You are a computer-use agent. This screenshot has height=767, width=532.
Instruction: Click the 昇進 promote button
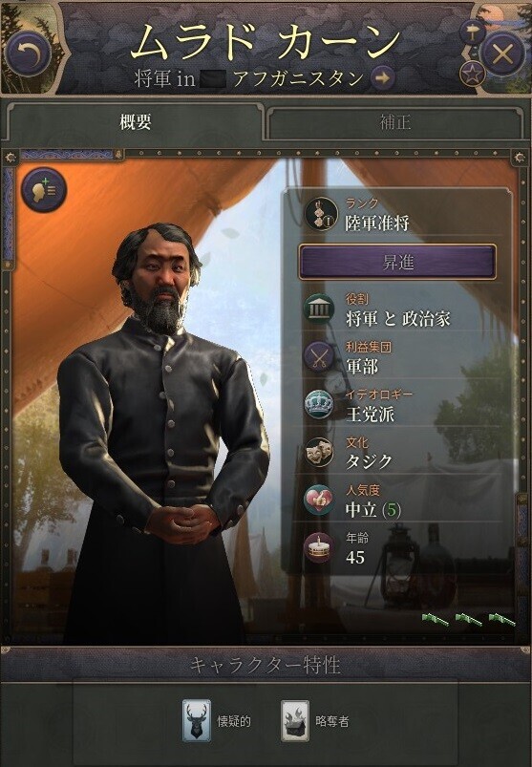[397, 263]
